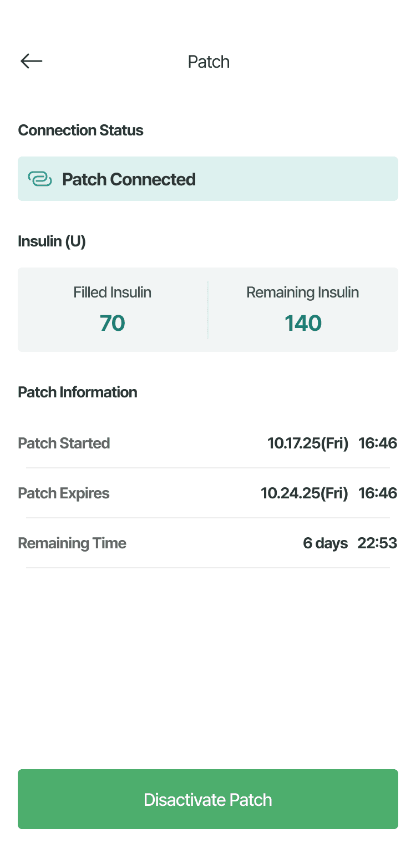Tap the Remaining Time row
This screenshot has width=416, height=868.
click(208, 543)
